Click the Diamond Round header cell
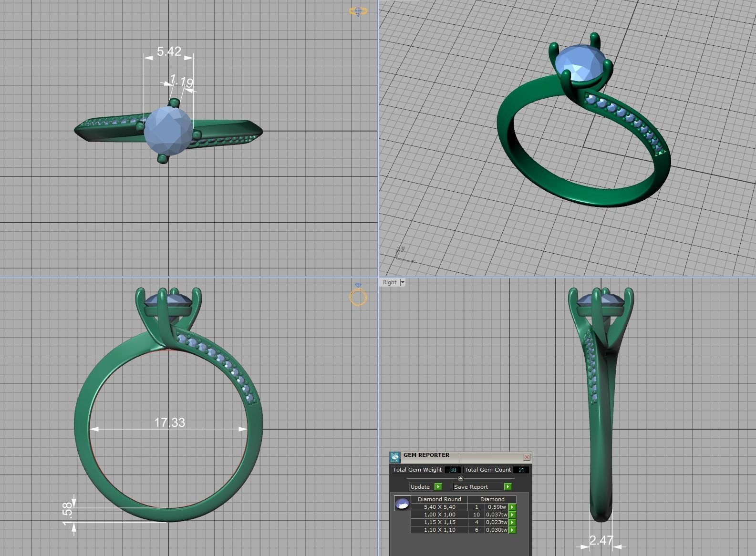Screen dimensions: 756x556 [x=439, y=499]
